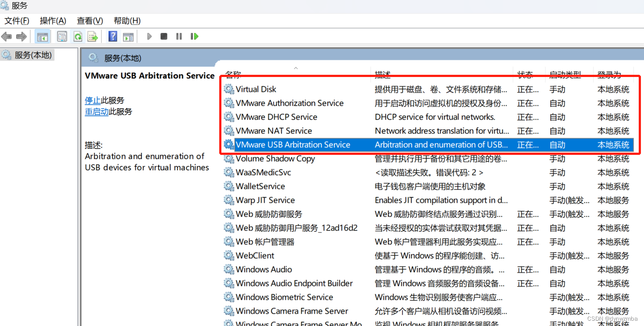Click the gear icon beside VMware Authorization Service
The image size is (644, 326).
(229, 103)
